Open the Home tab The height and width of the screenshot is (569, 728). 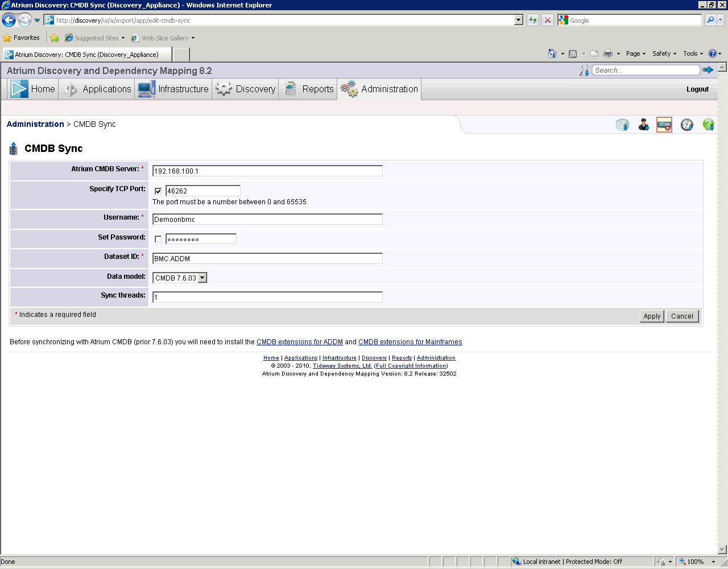33,89
